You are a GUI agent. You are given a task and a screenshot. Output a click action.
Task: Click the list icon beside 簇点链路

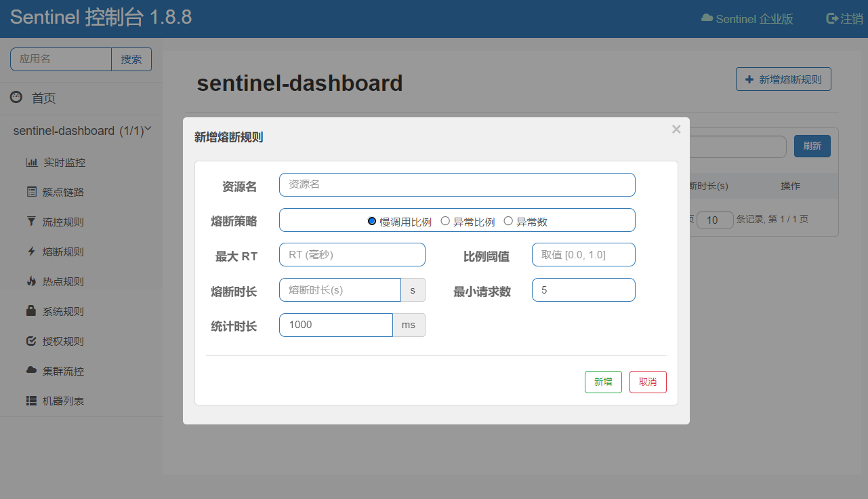31,193
